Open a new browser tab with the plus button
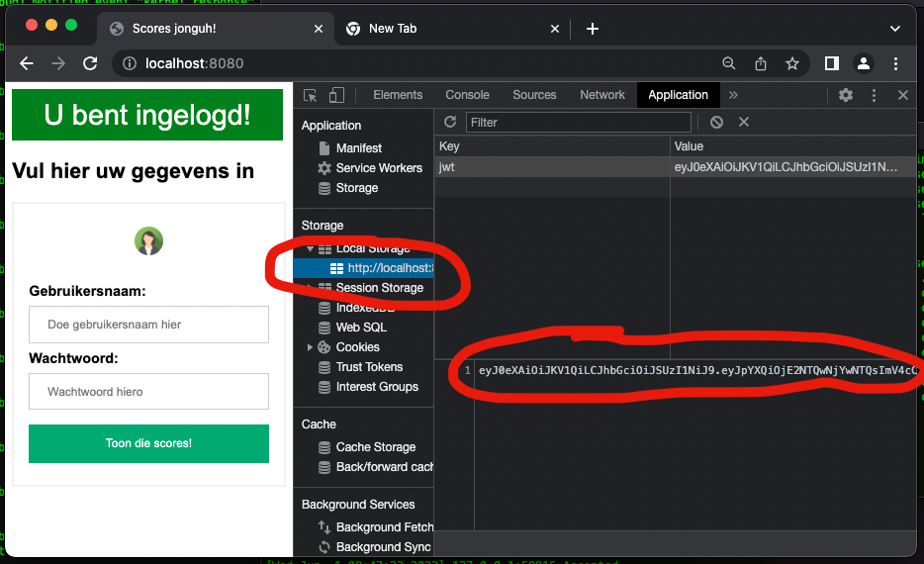Image resolution: width=924 pixels, height=564 pixels. click(x=593, y=29)
